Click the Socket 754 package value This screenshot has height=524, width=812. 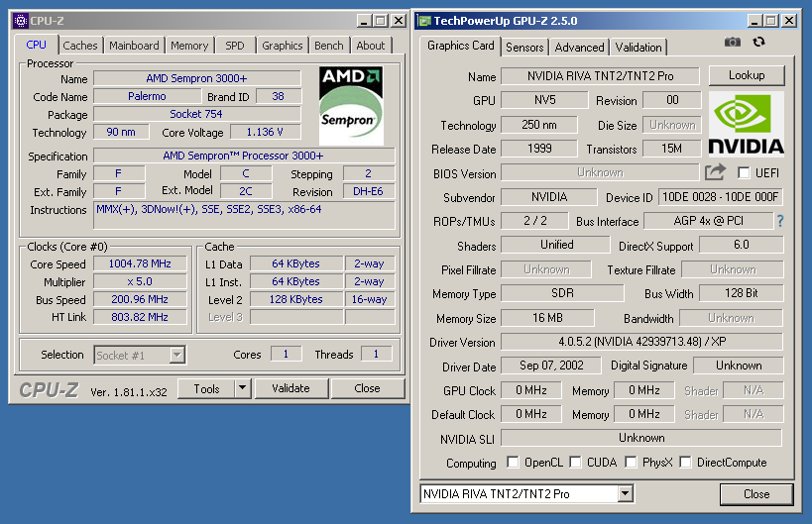point(196,114)
